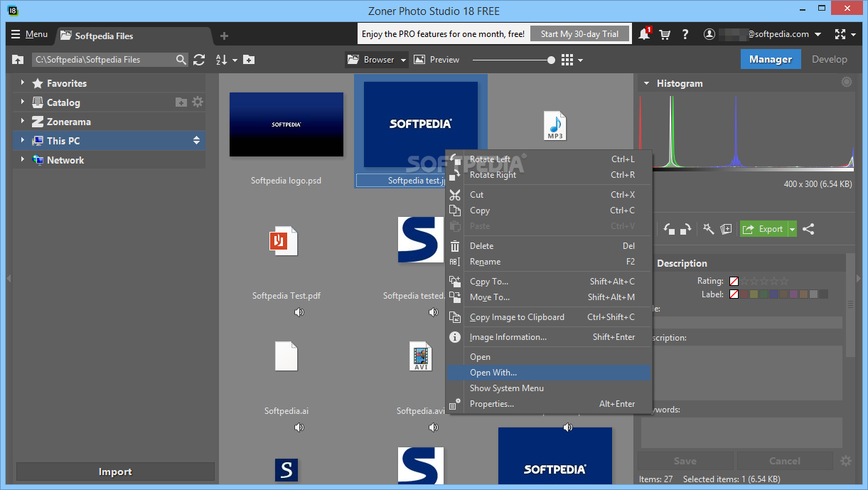Choose Copy in context menu
Viewport: 868px width, 490px height.
(548, 211)
